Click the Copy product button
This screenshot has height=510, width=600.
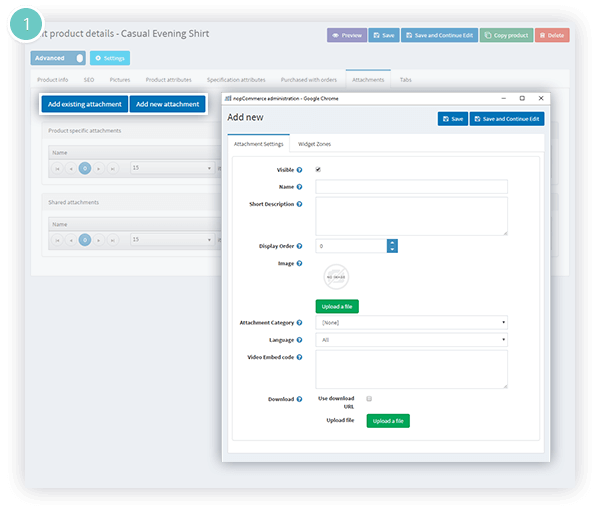[x=506, y=35]
